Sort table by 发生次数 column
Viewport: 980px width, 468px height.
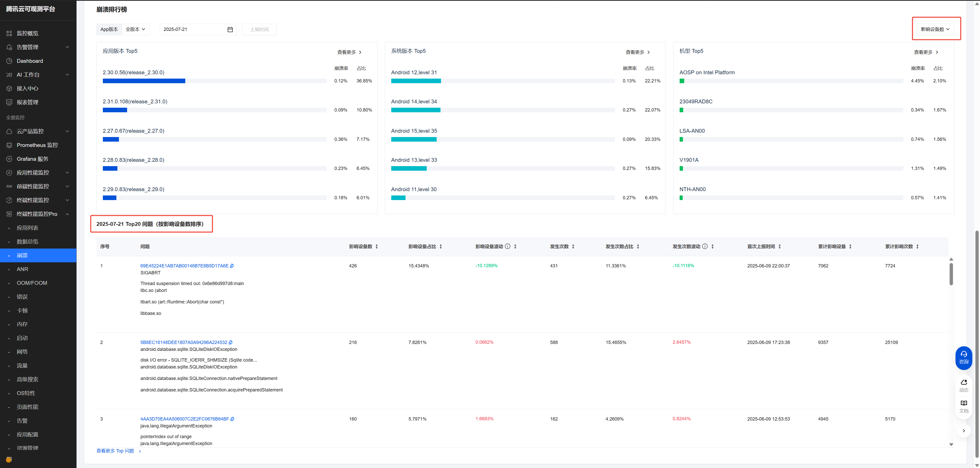(573, 247)
